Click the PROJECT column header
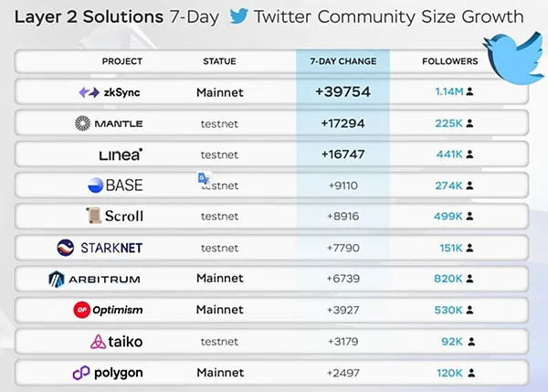 pyautogui.click(x=122, y=61)
